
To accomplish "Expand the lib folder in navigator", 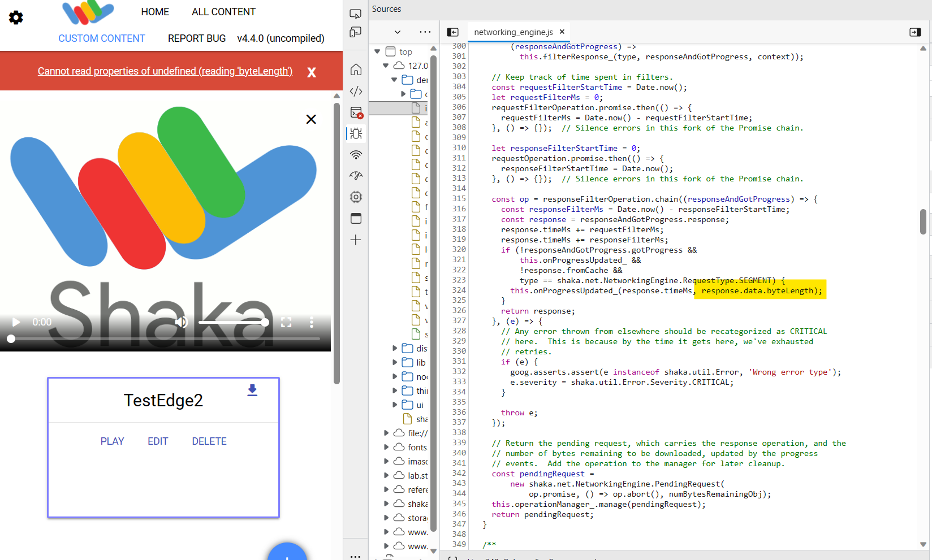I will (395, 362).
